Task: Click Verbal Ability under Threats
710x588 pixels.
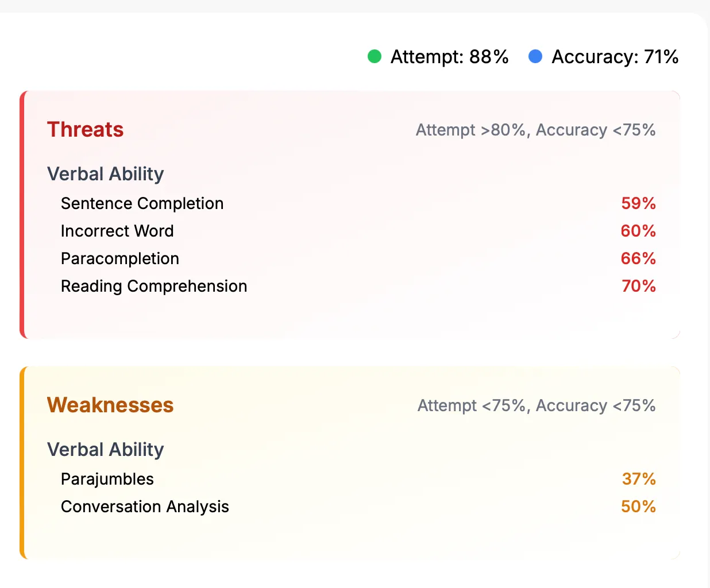Action: 106,174
